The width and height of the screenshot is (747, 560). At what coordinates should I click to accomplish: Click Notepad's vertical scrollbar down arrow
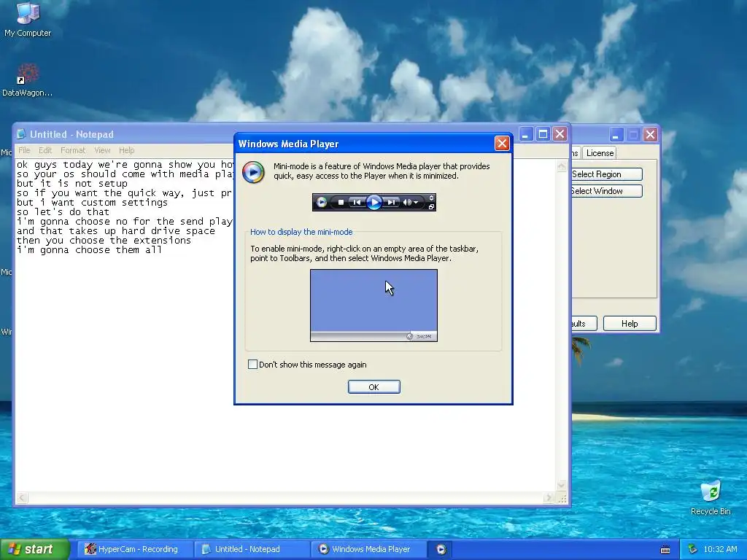[562, 485]
